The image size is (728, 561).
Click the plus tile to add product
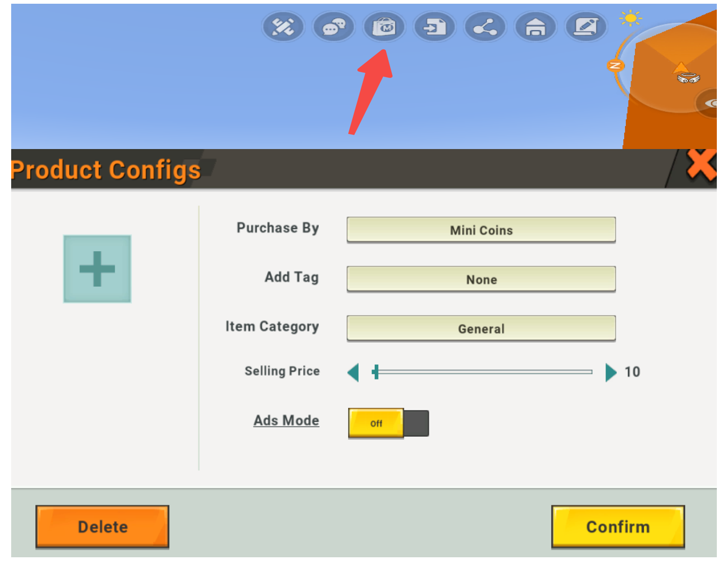click(x=97, y=269)
